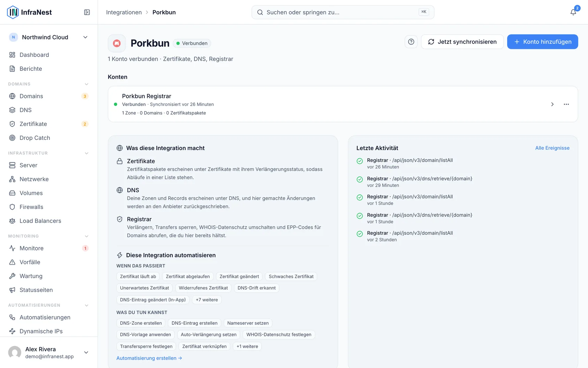Click the Domains globe icon
This screenshot has height=368, width=588.
(12, 96)
